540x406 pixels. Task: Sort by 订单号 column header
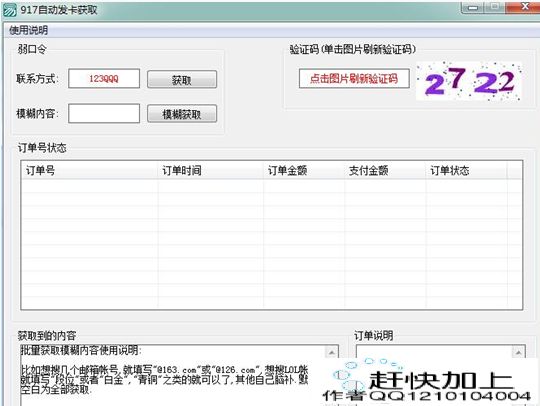[90, 170]
